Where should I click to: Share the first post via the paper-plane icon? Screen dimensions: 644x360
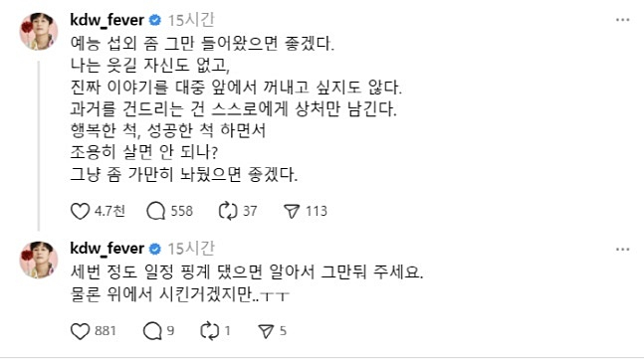coord(292,212)
